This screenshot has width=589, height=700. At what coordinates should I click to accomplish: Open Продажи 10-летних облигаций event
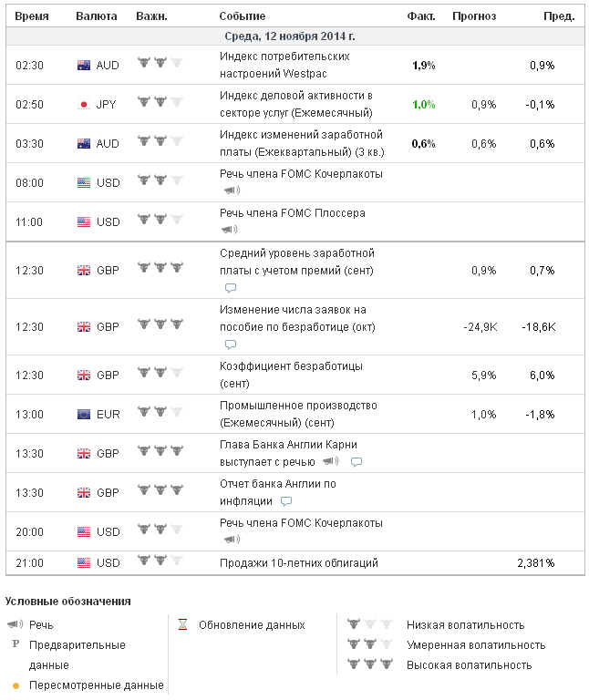(298, 563)
